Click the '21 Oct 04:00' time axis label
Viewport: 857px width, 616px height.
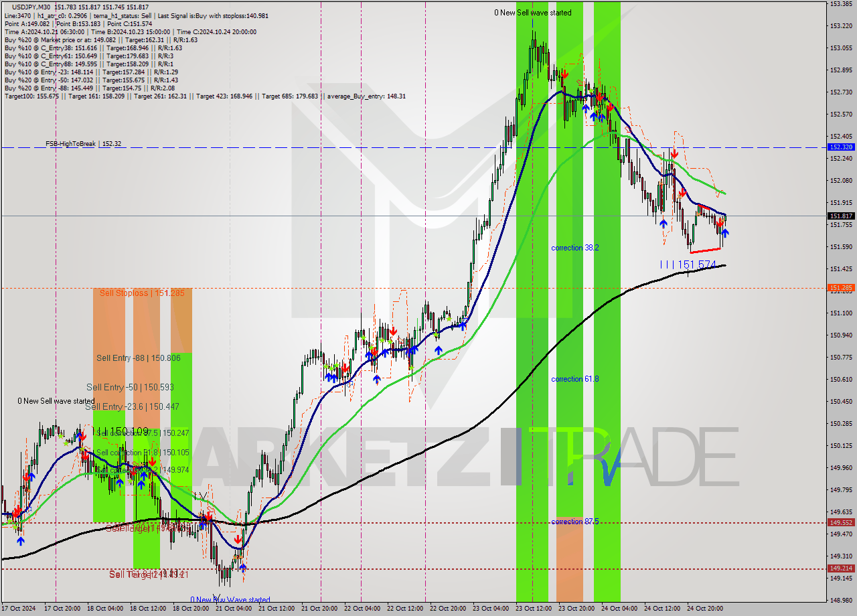pos(233,609)
